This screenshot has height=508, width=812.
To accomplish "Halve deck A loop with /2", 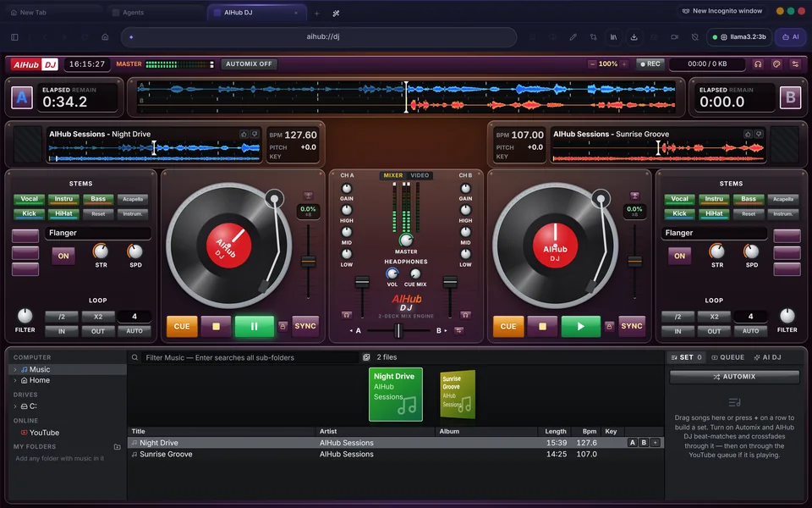I will (62, 317).
